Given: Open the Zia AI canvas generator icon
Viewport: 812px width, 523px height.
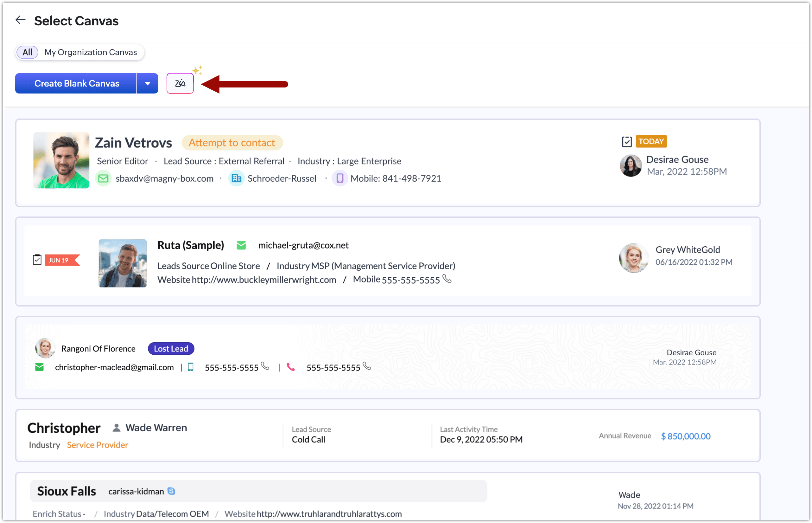Looking at the screenshot, I should click(x=180, y=84).
